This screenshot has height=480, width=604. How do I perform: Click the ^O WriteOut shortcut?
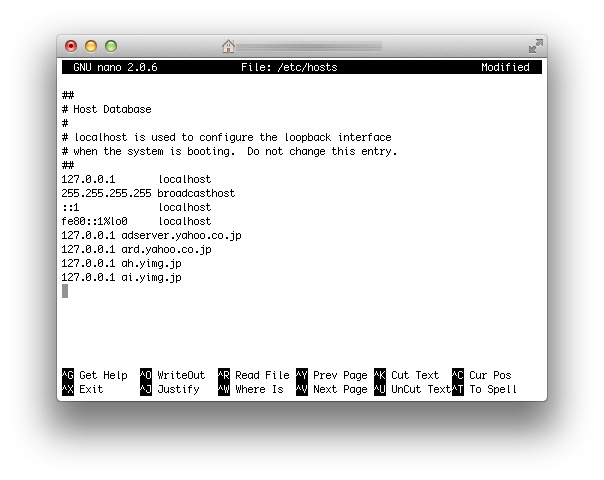[x=173, y=375]
